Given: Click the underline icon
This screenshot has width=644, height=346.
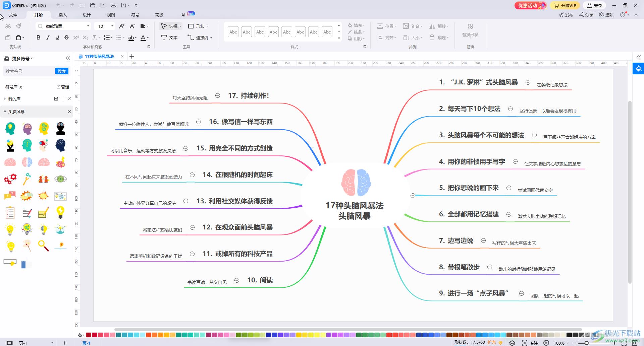Looking at the screenshot, I should [57, 38].
